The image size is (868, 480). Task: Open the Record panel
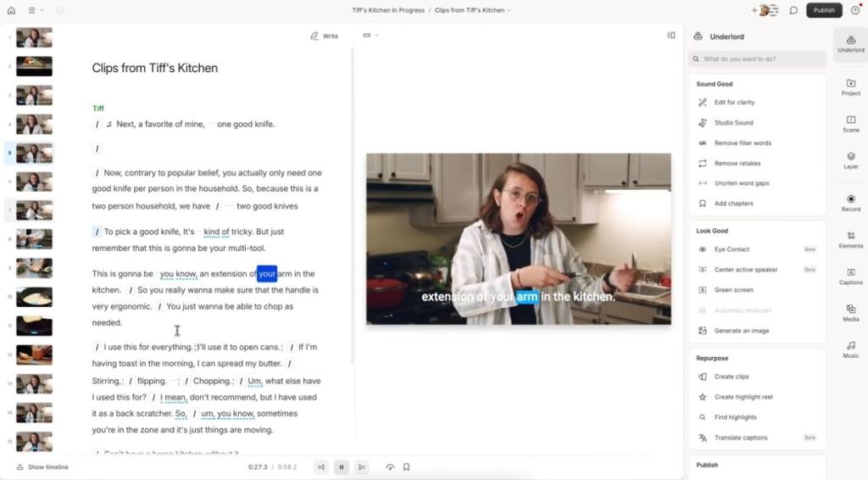point(850,202)
